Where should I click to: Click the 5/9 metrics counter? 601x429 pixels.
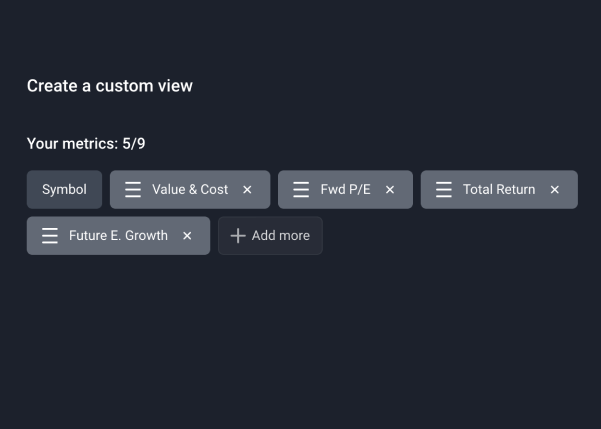(x=134, y=144)
